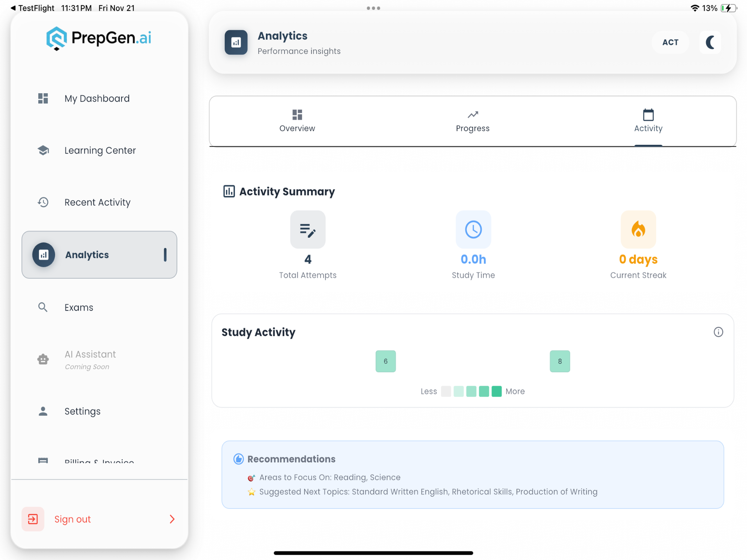Toggle dark mode with the moon icon

click(x=710, y=42)
